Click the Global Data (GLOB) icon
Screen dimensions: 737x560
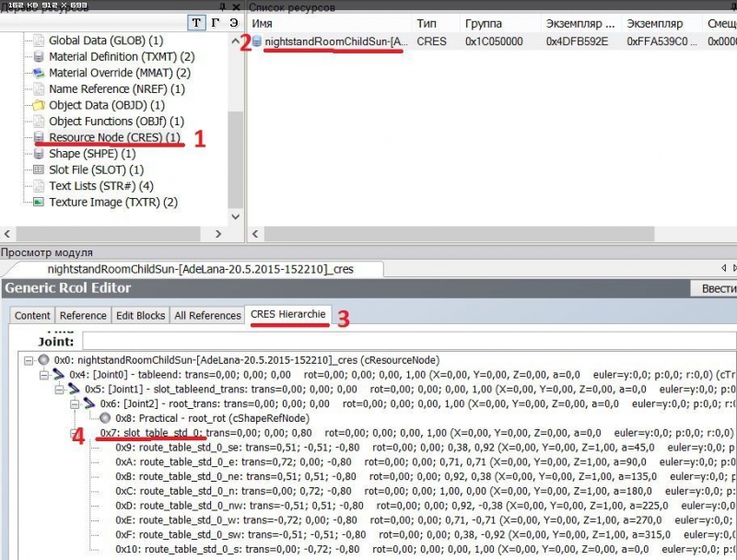pos(39,41)
